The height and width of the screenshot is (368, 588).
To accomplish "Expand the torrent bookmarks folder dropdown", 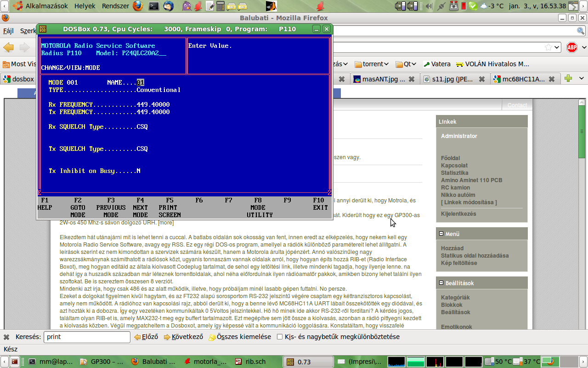I will pos(386,64).
